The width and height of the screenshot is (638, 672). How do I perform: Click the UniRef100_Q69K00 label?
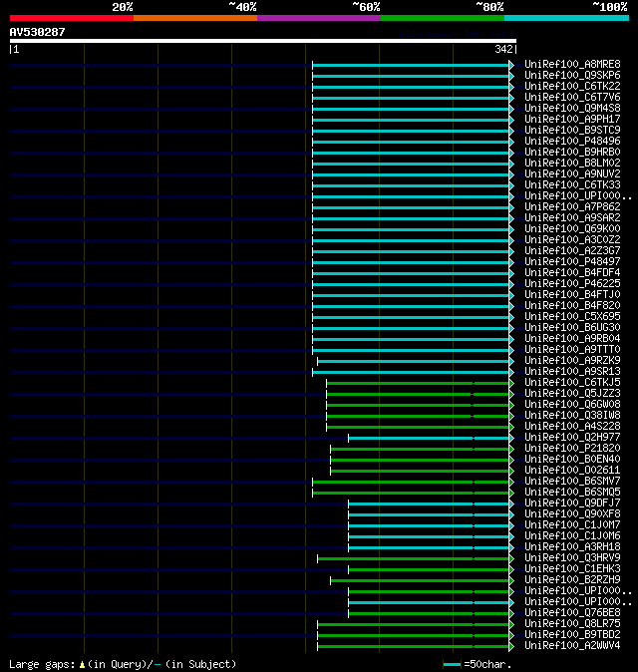572,229
